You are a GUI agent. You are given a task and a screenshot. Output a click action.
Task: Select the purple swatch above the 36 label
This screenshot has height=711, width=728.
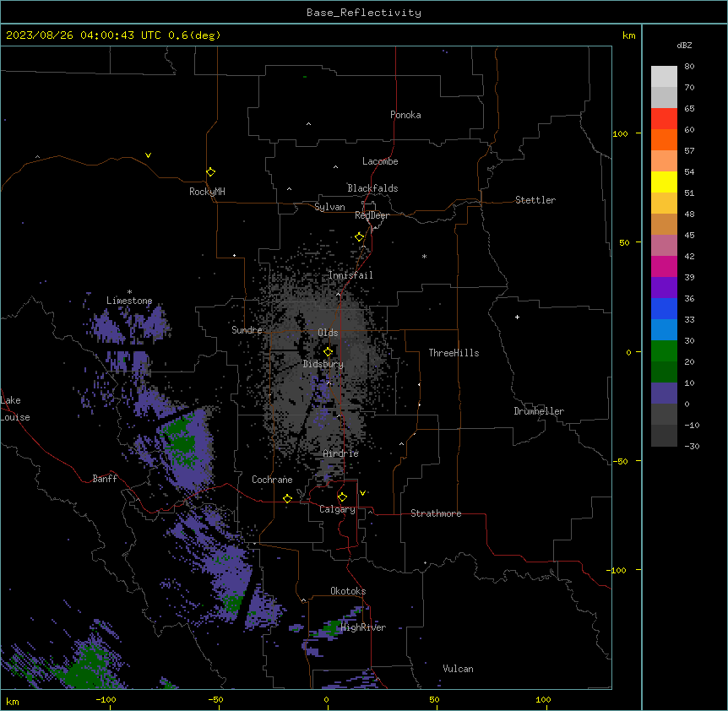point(664,287)
